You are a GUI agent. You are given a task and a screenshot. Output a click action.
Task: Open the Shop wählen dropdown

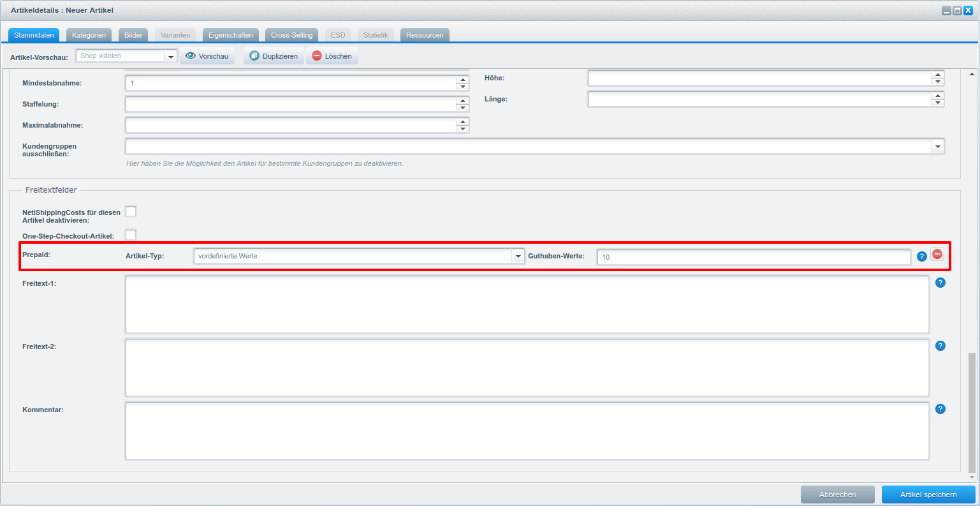click(x=170, y=56)
